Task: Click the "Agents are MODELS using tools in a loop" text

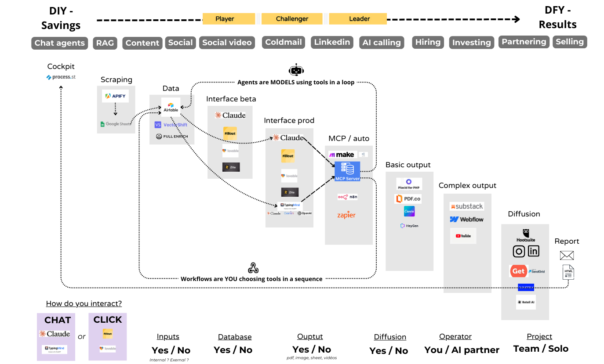Action: coord(296,82)
